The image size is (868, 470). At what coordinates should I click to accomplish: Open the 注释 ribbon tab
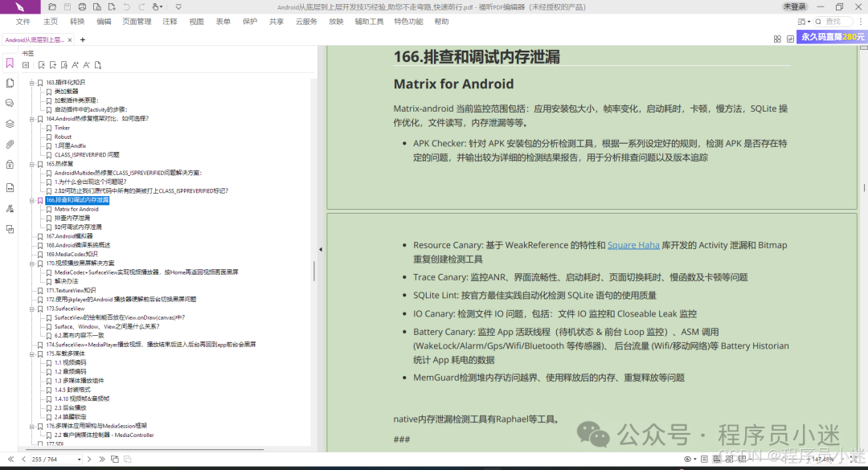click(170, 22)
